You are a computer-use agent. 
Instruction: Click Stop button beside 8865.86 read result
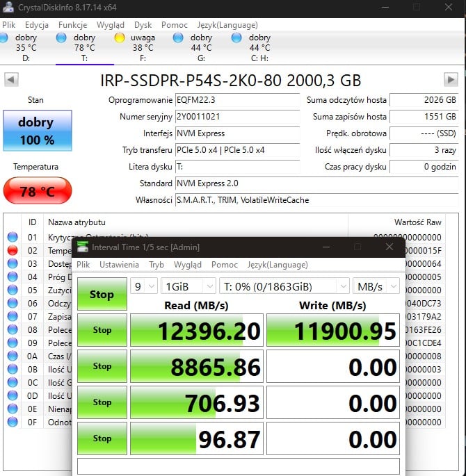click(102, 366)
